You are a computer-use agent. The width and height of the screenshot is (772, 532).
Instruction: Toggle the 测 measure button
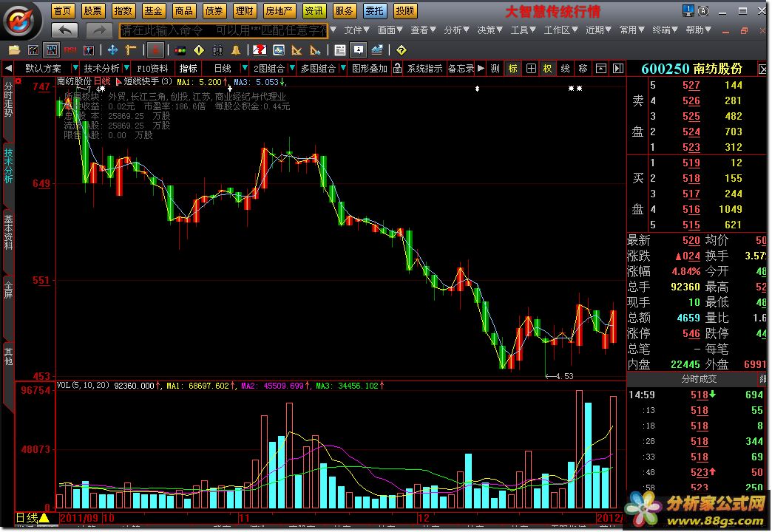click(x=495, y=69)
